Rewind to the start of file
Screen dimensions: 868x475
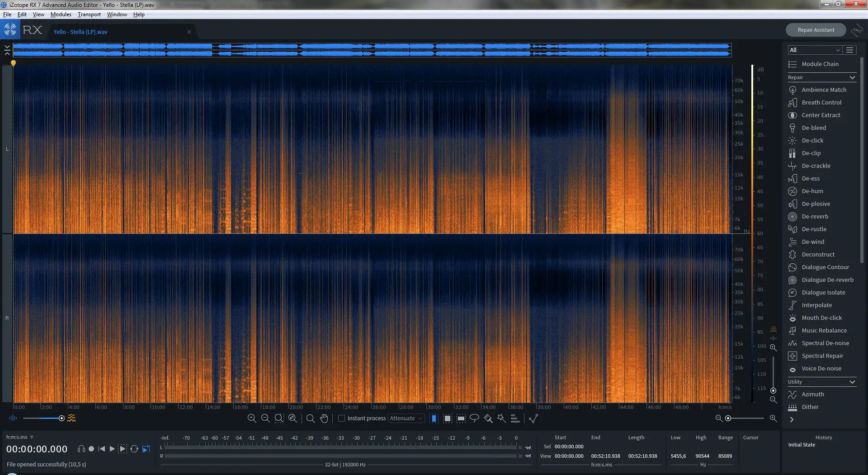[x=102, y=449]
